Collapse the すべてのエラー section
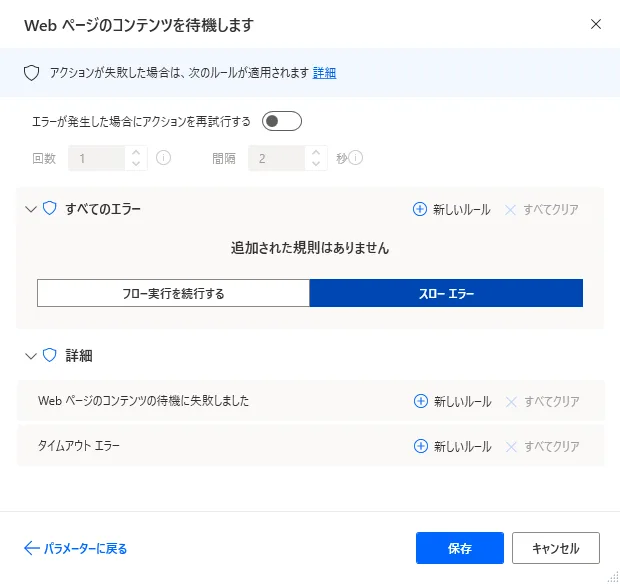The image size is (620, 584). [30, 210]
